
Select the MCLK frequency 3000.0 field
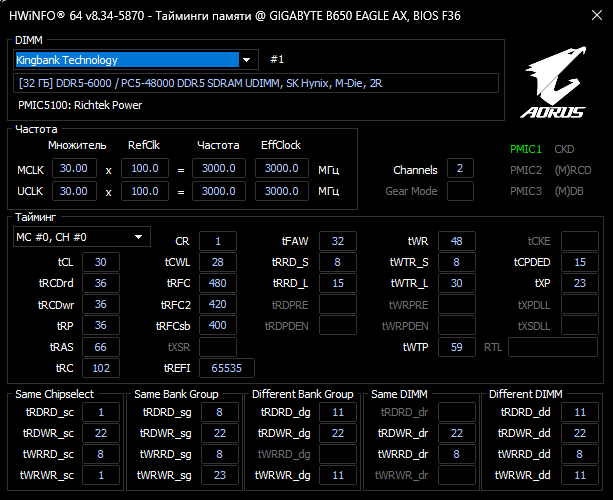pos(219,168)
